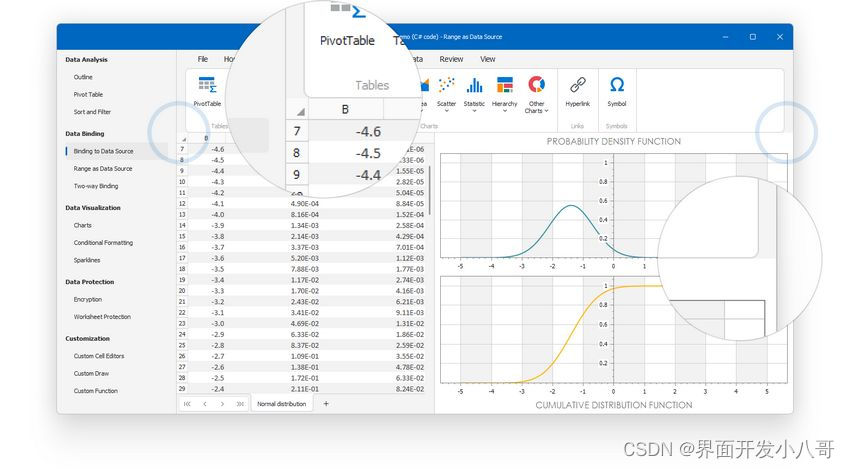Open the Hierarchy chart gallery
This screenshot has height=469, width=850.
click(x=504, y=94)
